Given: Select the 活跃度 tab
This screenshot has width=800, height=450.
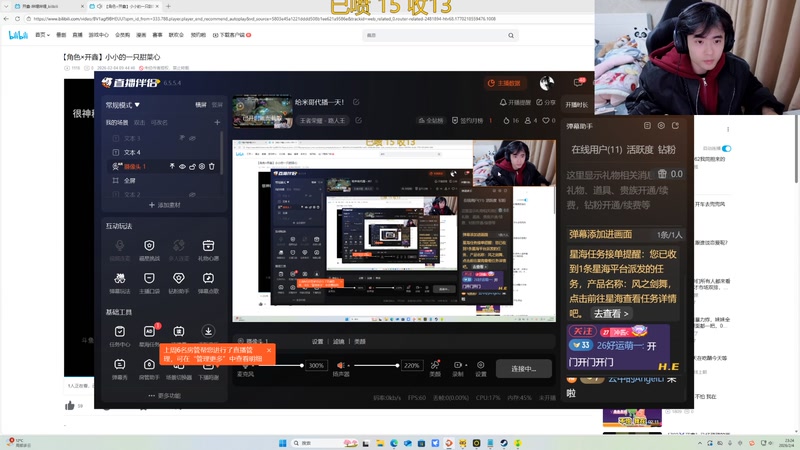Looking at the screenshot, I should 640,149.
